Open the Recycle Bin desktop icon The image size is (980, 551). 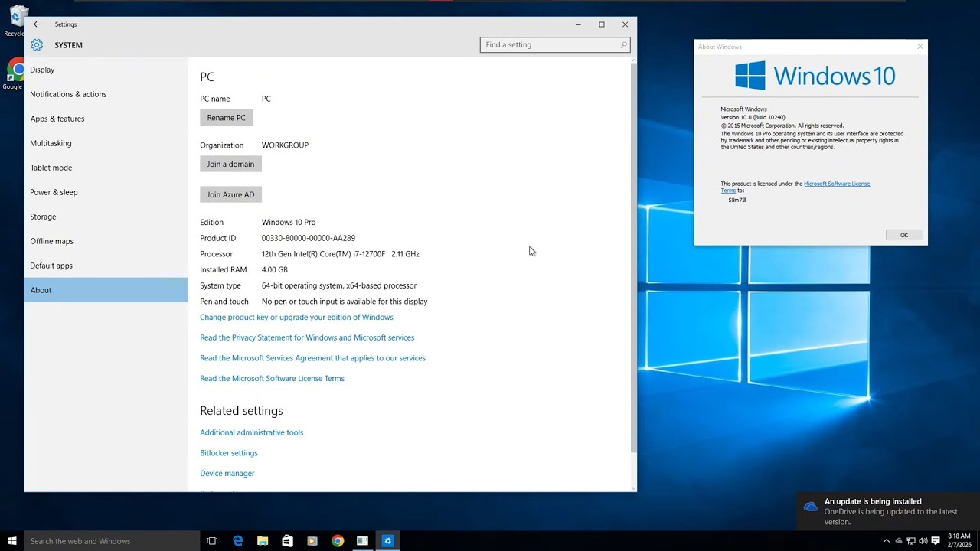pyautogui.click(x=15, y=21)
